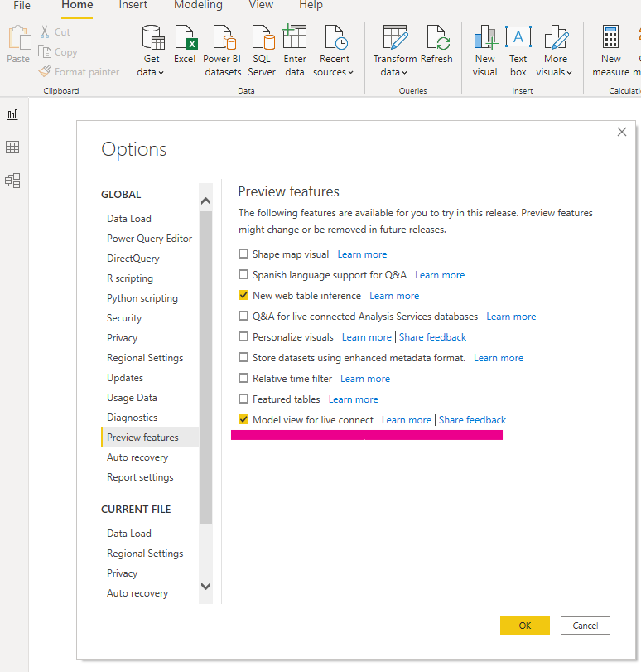
Task: Open the File menu tab
Action: pos(22,5)
